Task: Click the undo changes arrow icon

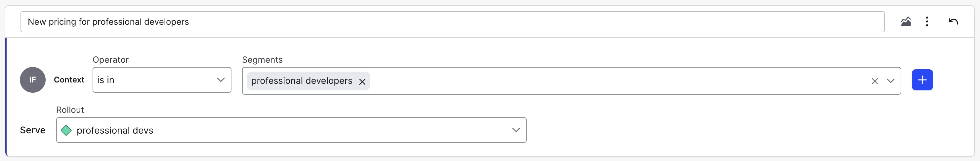Action: point(953,22)
